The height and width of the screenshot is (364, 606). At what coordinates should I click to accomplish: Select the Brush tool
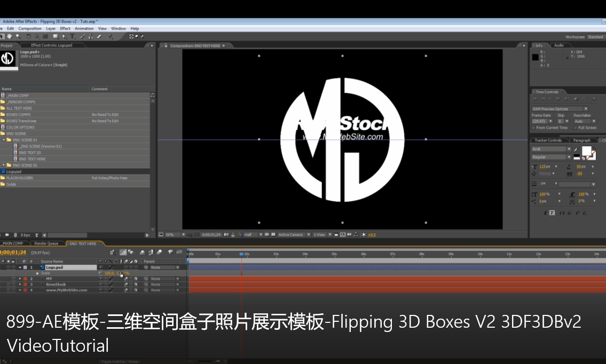[x=82, y=36]
